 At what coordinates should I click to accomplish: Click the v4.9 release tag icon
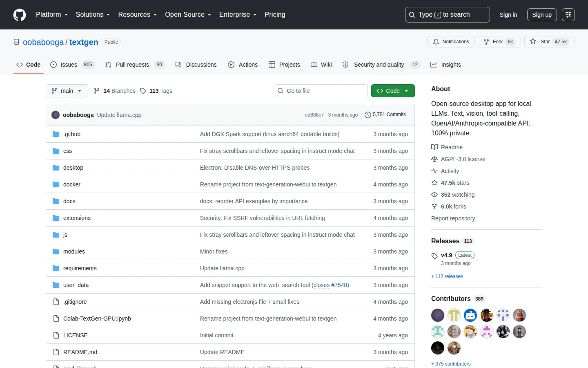coord(434,256)
